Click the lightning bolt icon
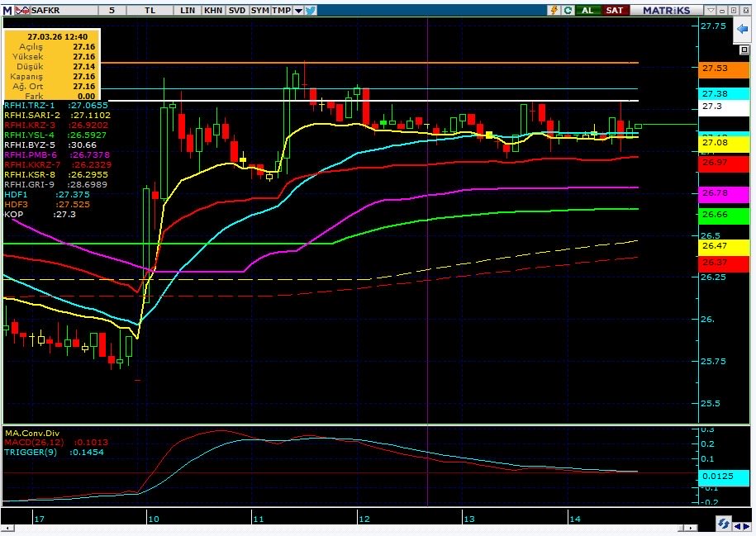The image size is (756, 536). (554, 10)
